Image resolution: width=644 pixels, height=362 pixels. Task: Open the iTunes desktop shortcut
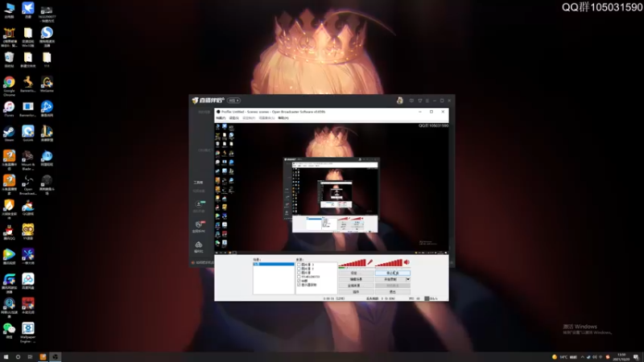(9, 107)
